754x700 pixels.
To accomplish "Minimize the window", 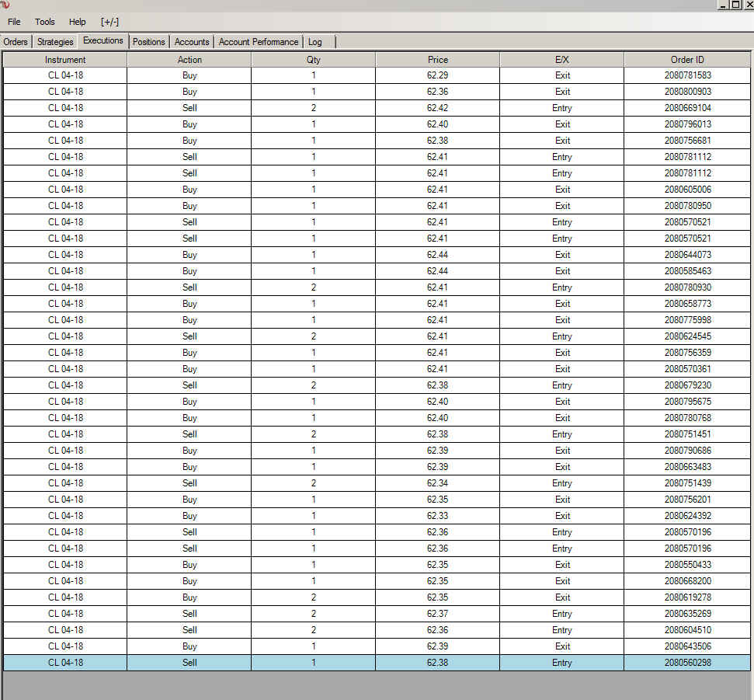I will 723,5.
